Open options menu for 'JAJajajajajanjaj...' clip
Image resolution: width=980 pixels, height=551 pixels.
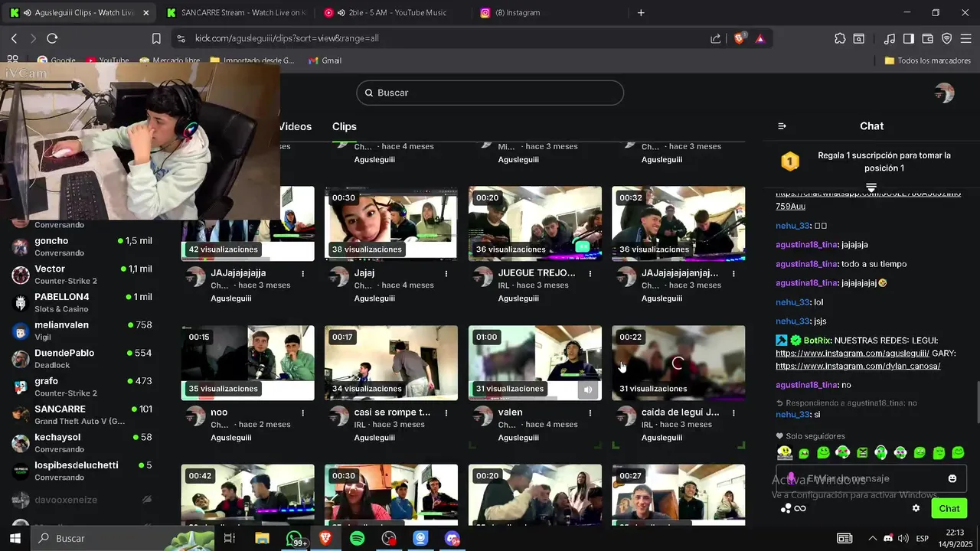click(733, 273)
